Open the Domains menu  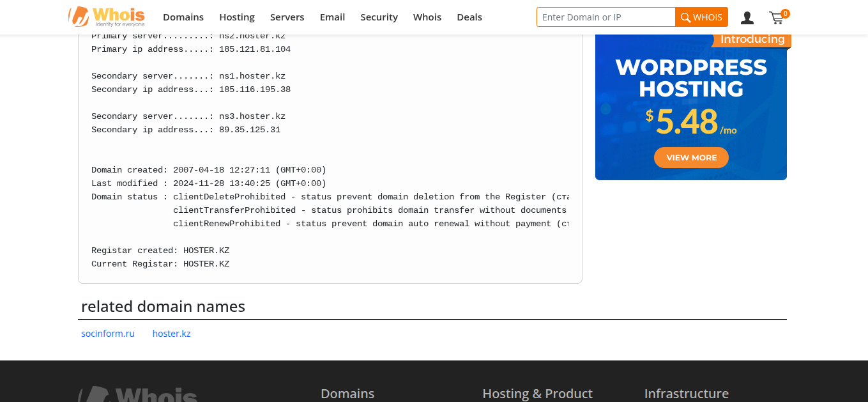183,17
